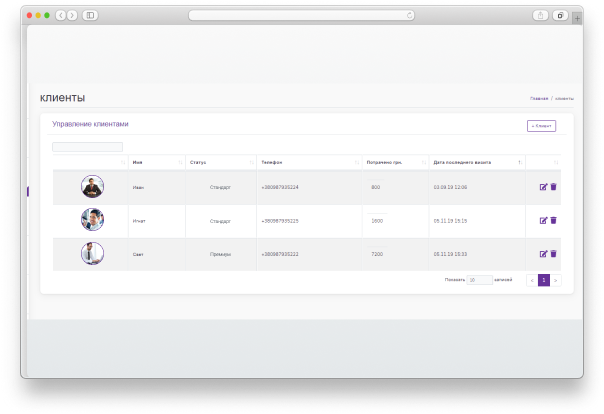Open edit for client Свет

(x=543, y=254)
